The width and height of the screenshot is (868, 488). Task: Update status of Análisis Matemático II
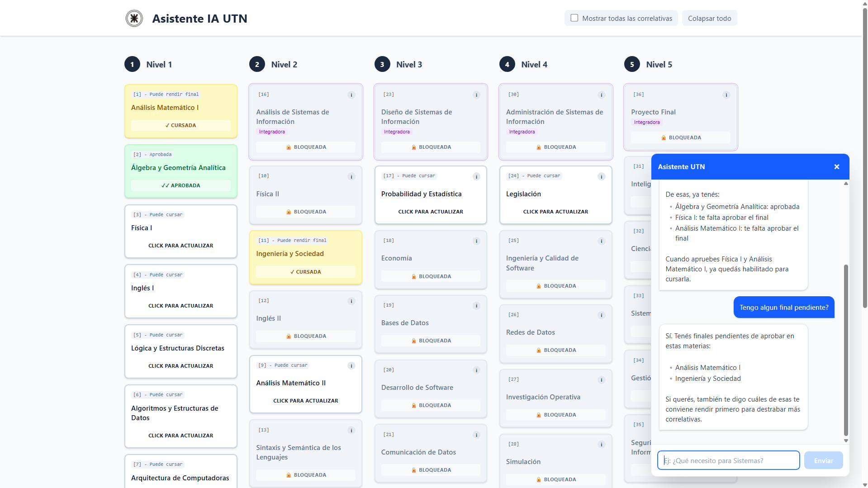click(306, 401)
